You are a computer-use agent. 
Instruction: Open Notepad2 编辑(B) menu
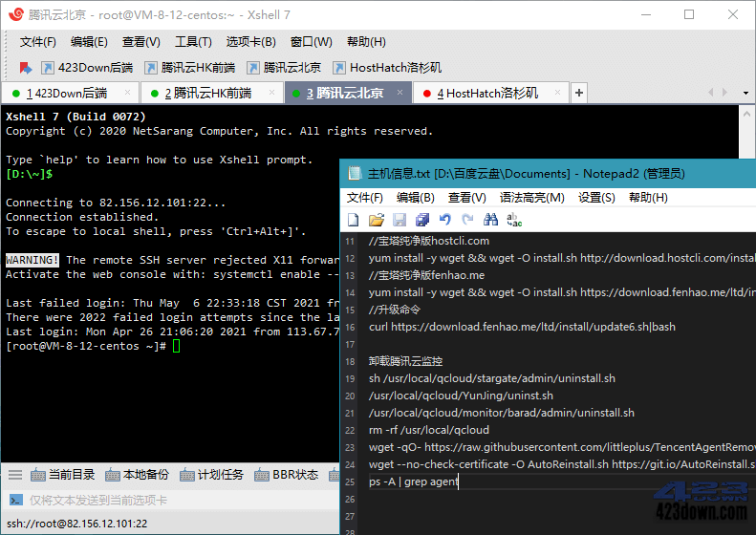pyautogui.click(x=415, y=198)
